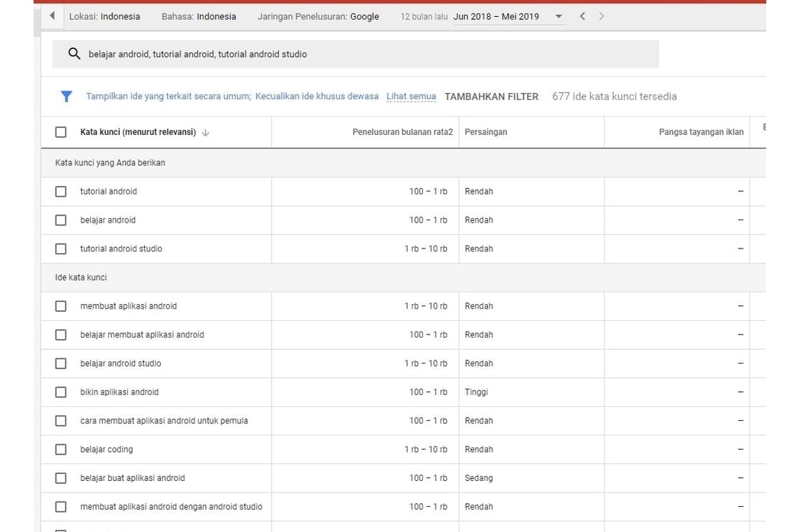Collapse panel with the left triangle arrow
Image resolution: width=799 pixels, height=532 pixels.
click(52, 16)
